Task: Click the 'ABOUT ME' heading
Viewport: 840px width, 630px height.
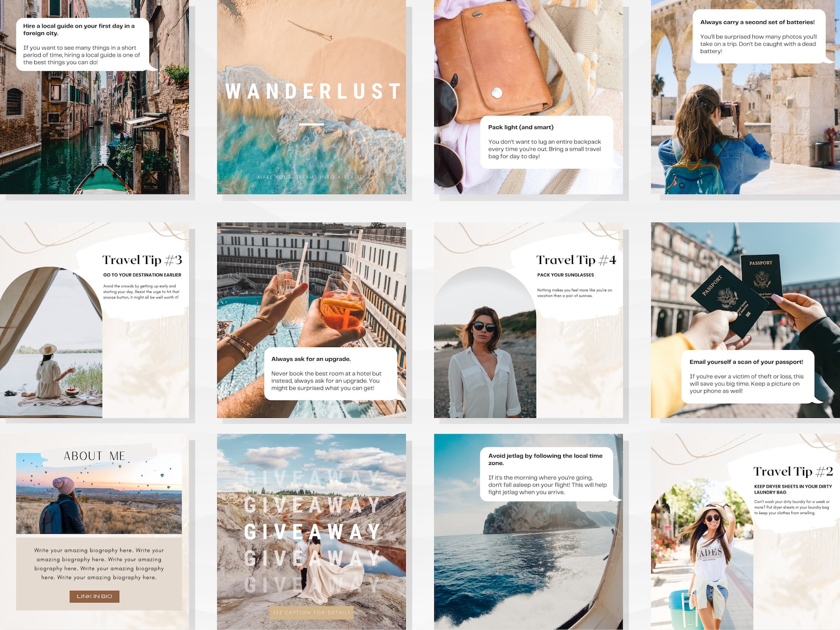Action: click(x=95, y=456)
